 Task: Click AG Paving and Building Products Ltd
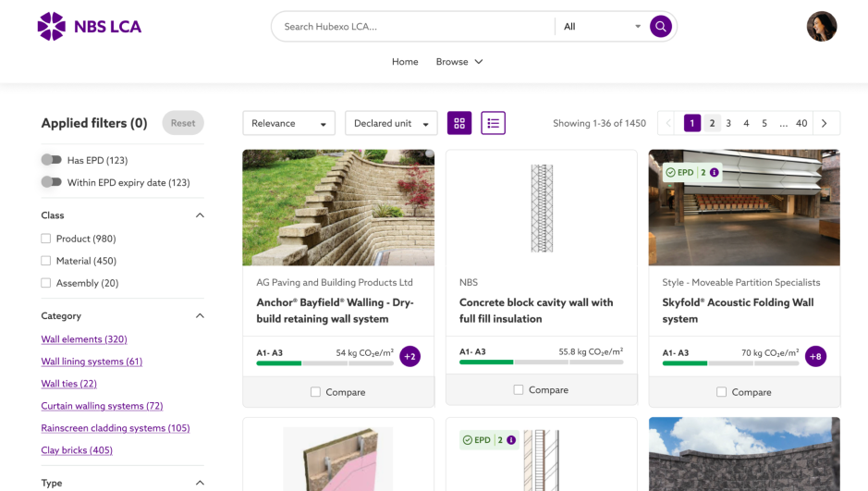pos(335,282)
